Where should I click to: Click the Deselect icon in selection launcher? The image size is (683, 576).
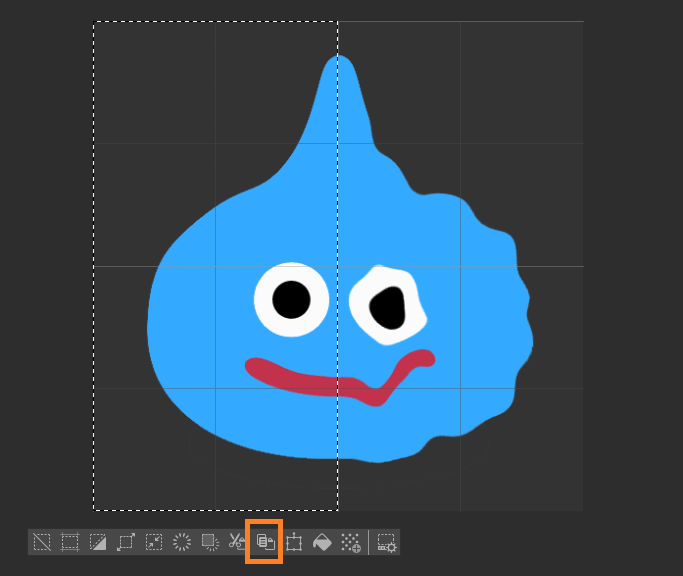click(42, 542)
